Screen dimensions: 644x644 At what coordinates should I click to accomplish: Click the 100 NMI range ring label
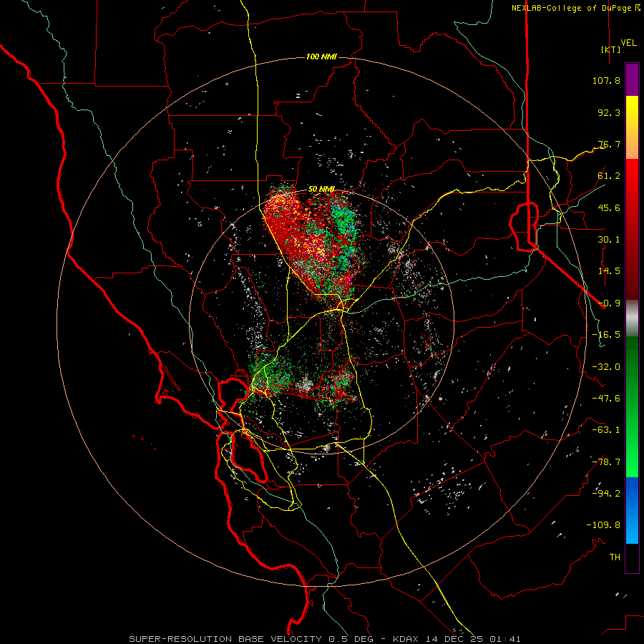[x=321, y=57]
